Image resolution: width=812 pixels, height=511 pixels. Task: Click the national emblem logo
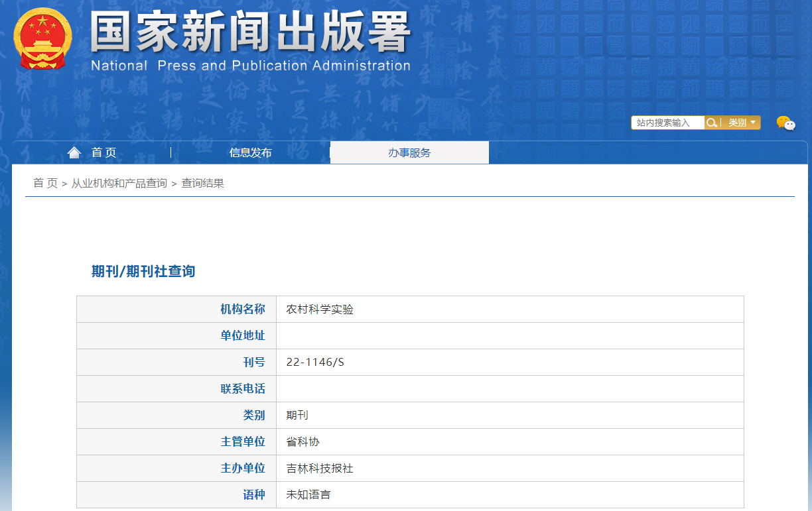pyautogui.click(x=42, y=38)
